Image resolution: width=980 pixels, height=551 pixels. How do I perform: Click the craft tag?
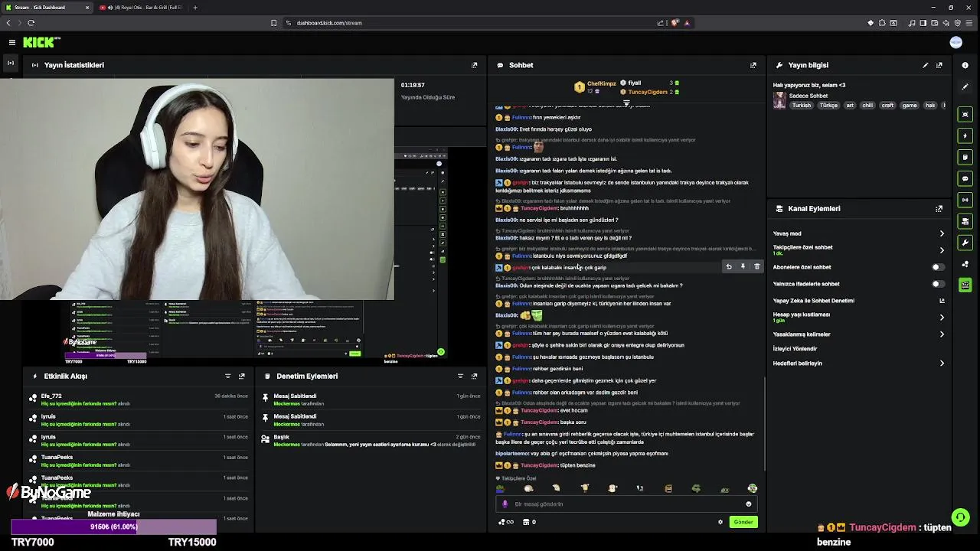click(x=887, y=106)
